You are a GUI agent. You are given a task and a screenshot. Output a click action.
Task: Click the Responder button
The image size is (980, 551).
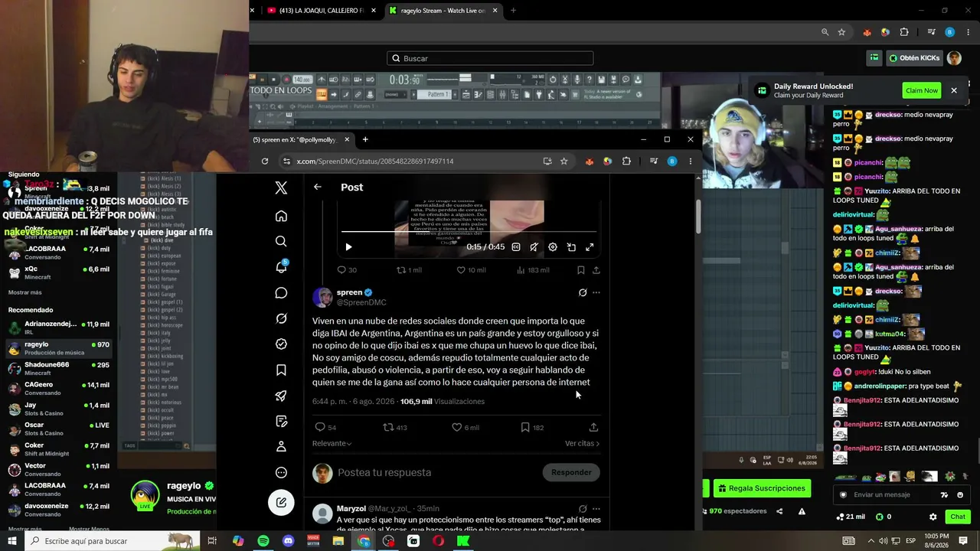pyautogui.click(x=571, y=472)
